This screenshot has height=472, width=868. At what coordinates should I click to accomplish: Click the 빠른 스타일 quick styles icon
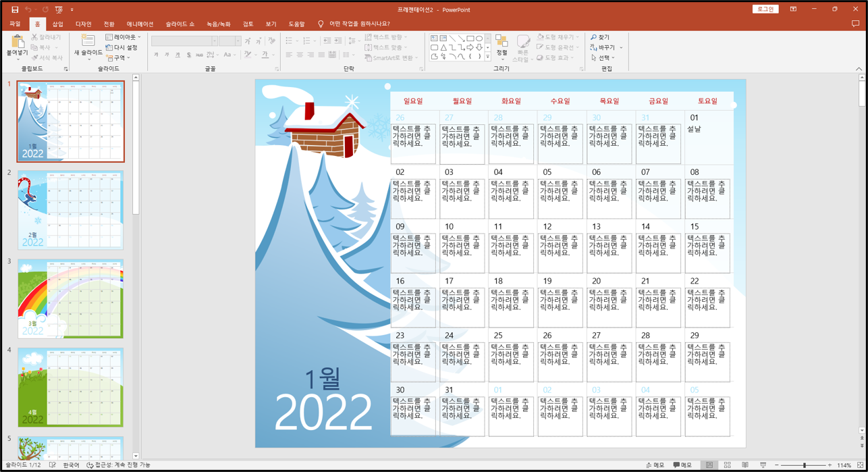[522, 42]
